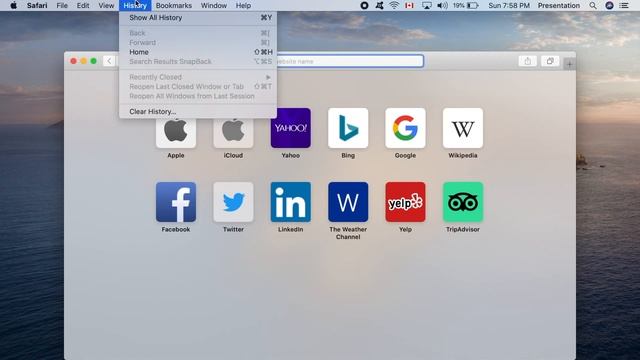The height and width of the screenshot is (360, 640).
Task: Open the Edit menu
Action: pos(83,6)
